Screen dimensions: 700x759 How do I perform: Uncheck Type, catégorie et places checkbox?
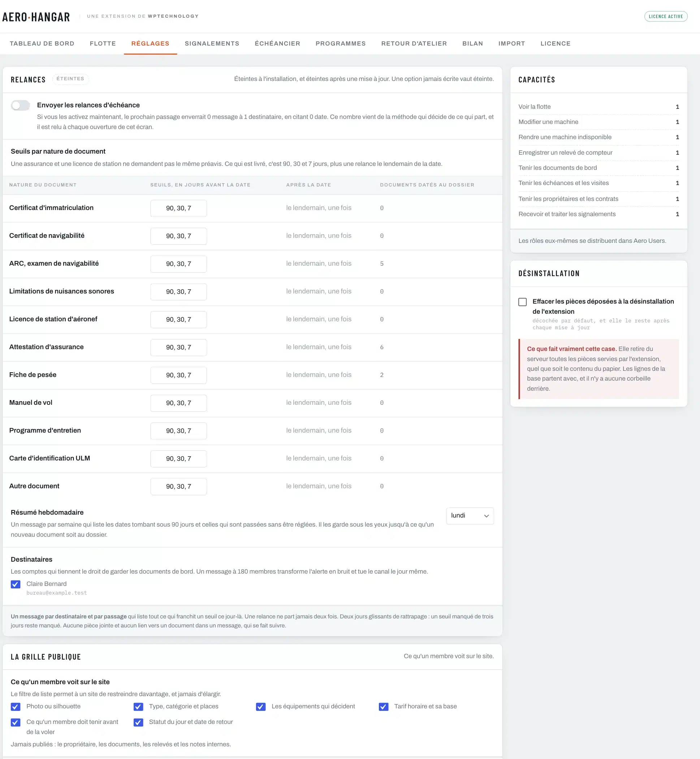click(x=138, y=707)
